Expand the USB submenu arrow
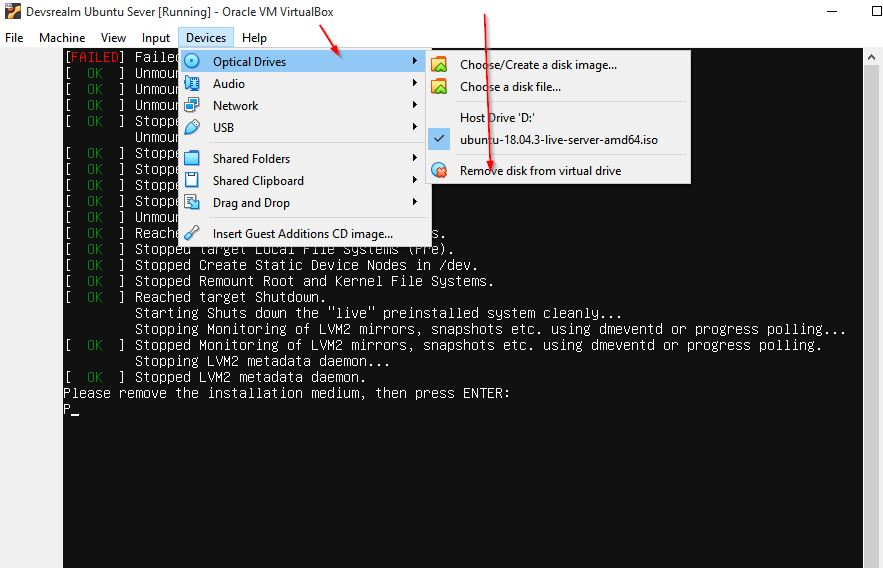 point(414,127)
